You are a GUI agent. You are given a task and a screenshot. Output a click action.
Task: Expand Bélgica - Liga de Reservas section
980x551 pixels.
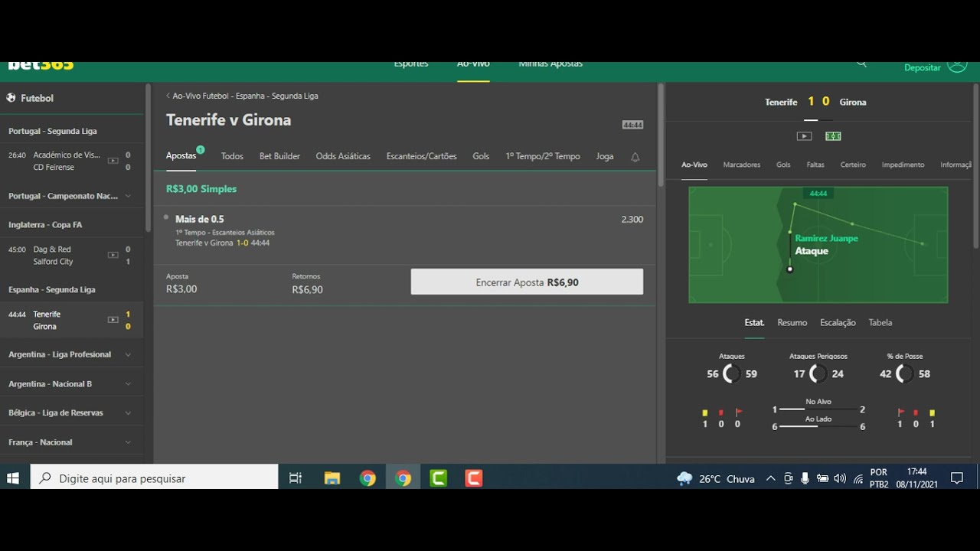click(71, 413)
